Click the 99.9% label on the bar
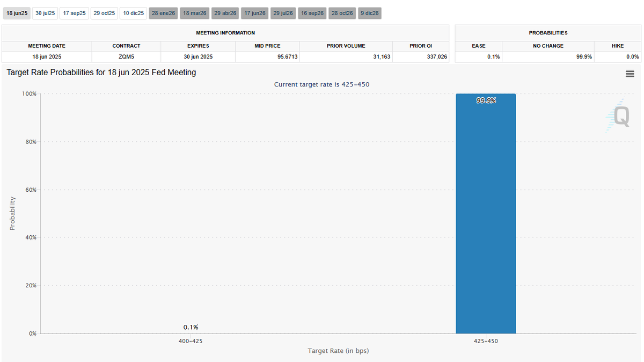Viewport: 644px width, 362px height. coord(486,100)
